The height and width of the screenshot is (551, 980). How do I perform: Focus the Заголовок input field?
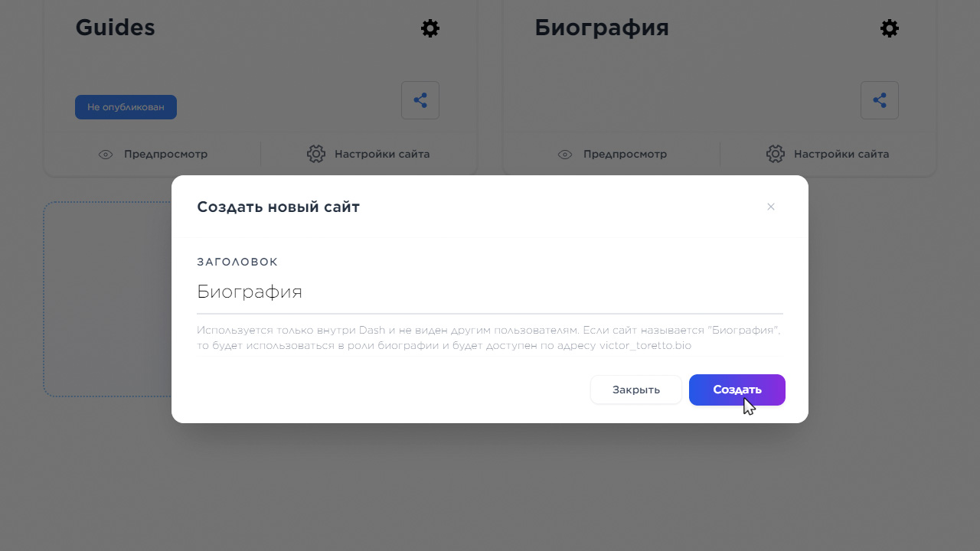pyautogui.click(x=490, y=292)
